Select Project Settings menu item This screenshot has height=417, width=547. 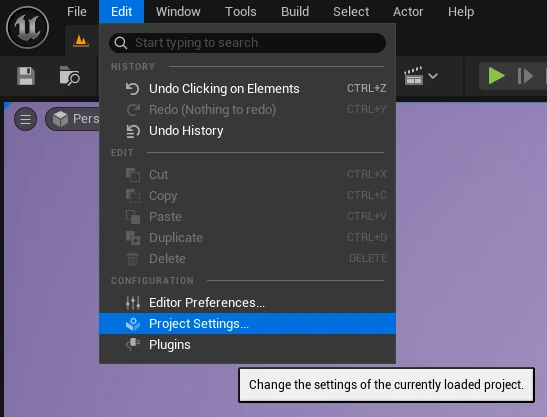point(247,323)
